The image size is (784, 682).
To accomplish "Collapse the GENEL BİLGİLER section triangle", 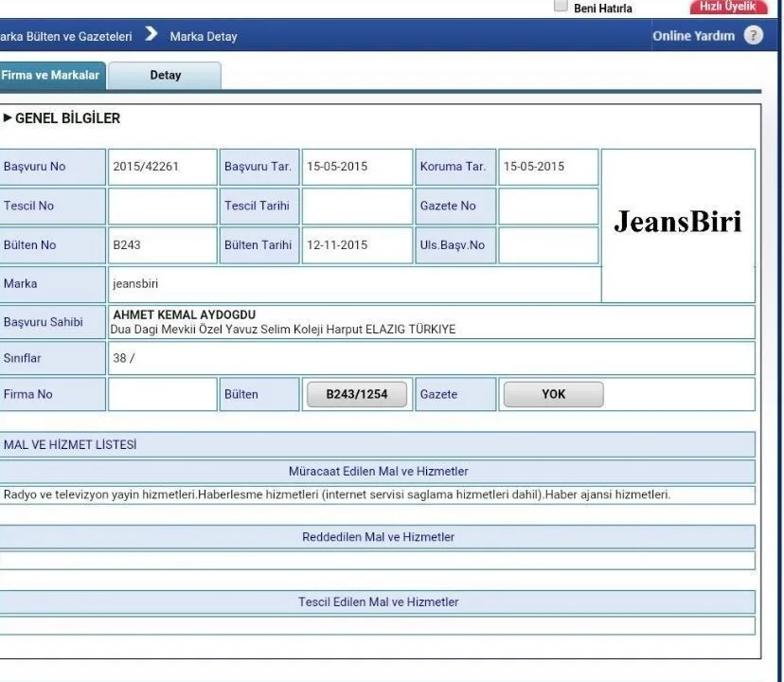I will [7, 118].
